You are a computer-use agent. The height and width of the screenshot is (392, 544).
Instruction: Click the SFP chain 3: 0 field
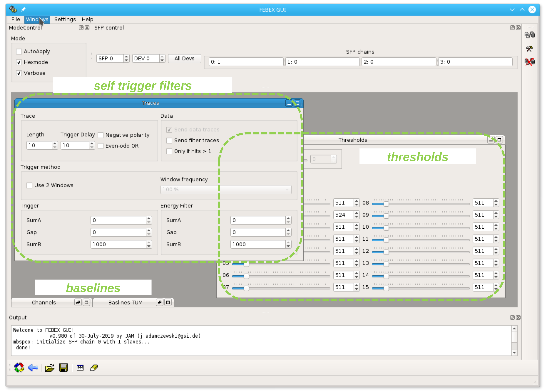[x=475, y=62]
